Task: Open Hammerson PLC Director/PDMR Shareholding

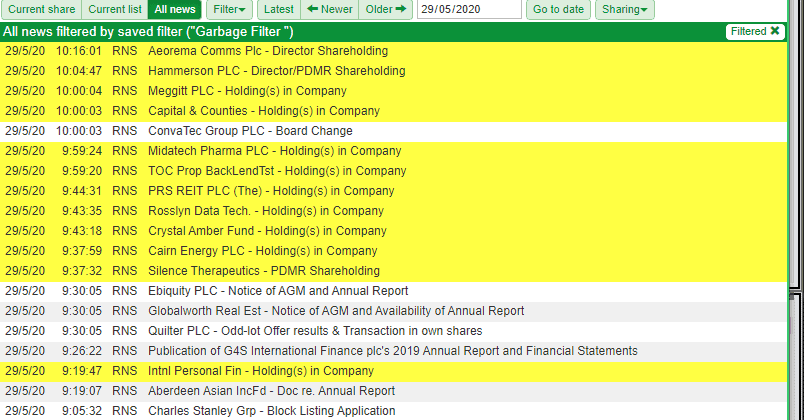Action: coord(277,71)
